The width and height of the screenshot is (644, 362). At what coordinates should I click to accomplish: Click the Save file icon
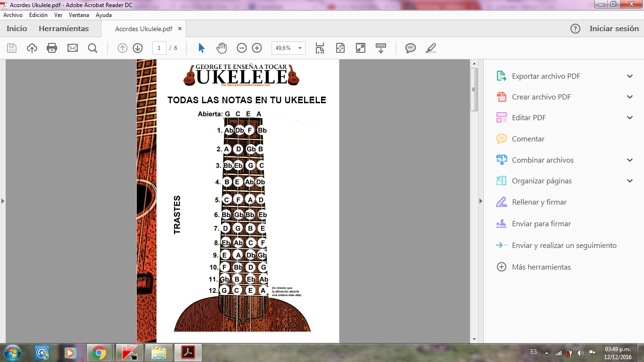[x=12, y=48]
